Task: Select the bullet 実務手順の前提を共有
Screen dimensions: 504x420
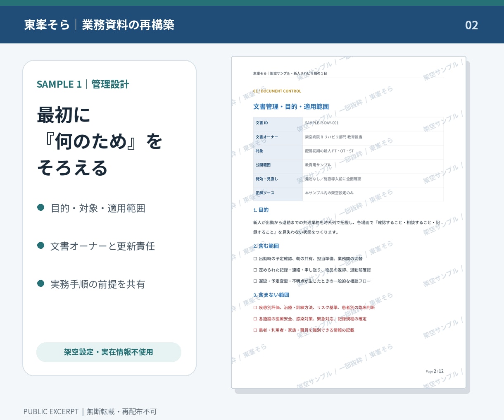Action: pyautogui.click(x=98, y=284)
